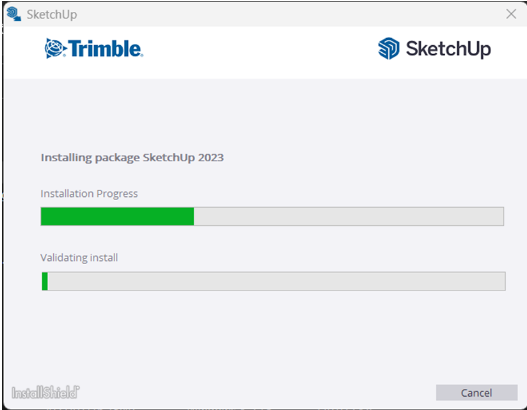The image size is (527, 410).
Task: Click the unfilled part of Installation Progress bar
Action: [x=349, y=216]
